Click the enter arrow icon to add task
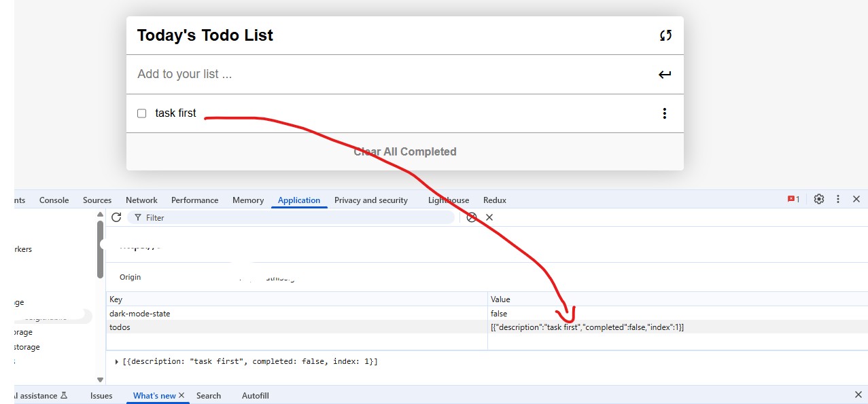The height and width of the screenshot is (404, 868). click(x=665, y=75)
